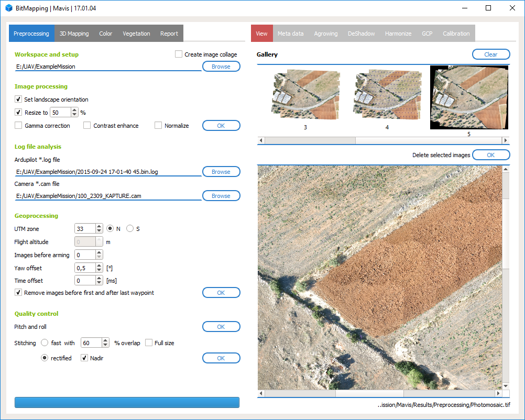The width and height of the screenshot is (525, 420).
Task: Open the GCP tab
Action: pyautogui.click(x=427, y=34)
